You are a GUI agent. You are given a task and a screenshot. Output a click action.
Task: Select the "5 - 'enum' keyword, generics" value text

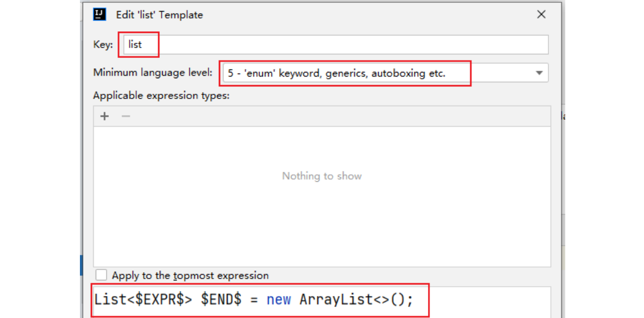point(336,74)
